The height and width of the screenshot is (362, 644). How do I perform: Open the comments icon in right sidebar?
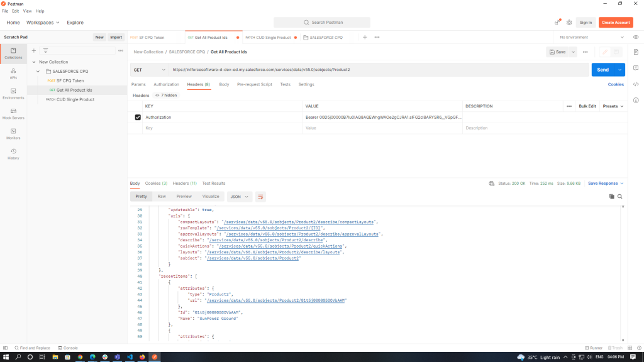(x=636, y=68)
